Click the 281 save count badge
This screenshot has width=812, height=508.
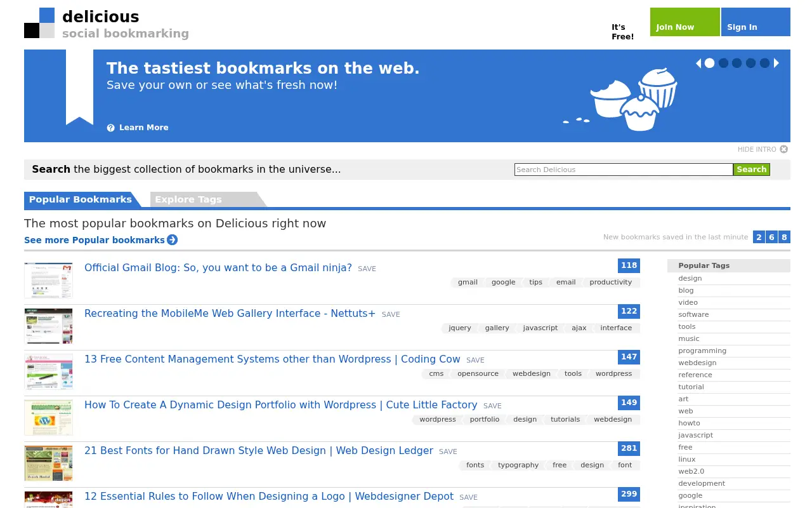pos(629,448)
